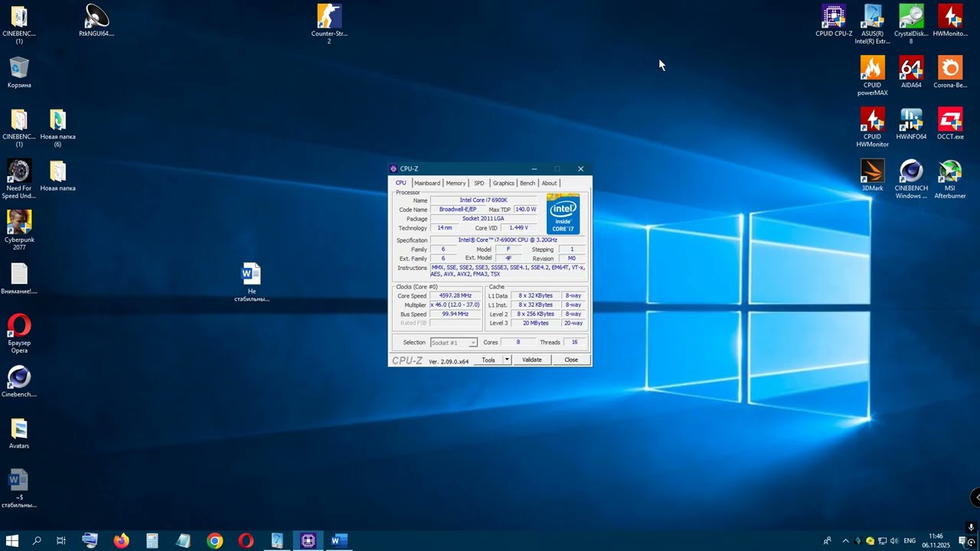Screen dimensions: 980x551
Task: Open the OCCT.exe desktop icon
Action: tap(950, 124)
